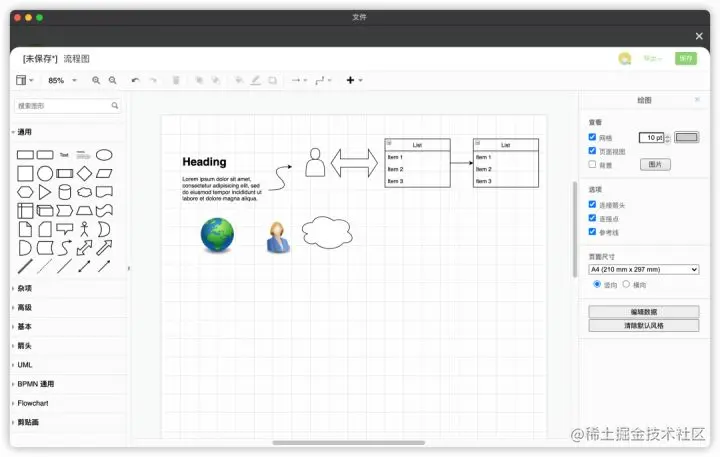Expand the UML shape category
720x457 pixels.
point(24,365)
